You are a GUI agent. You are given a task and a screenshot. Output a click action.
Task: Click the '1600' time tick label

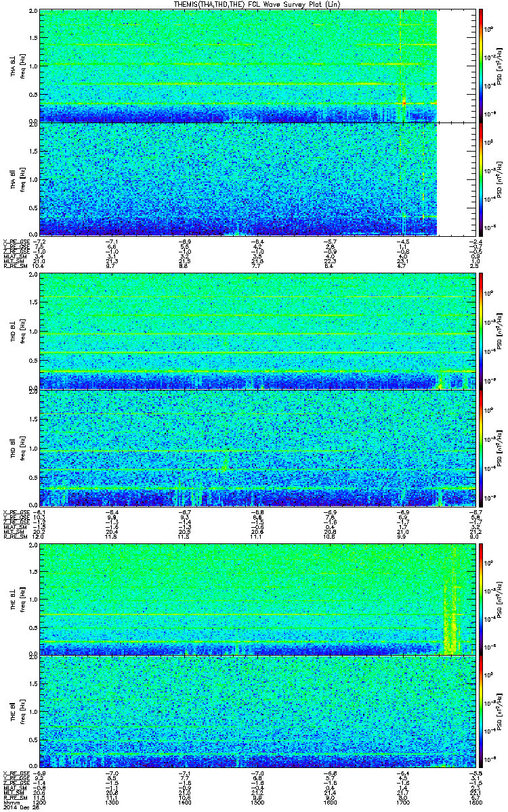331,803
